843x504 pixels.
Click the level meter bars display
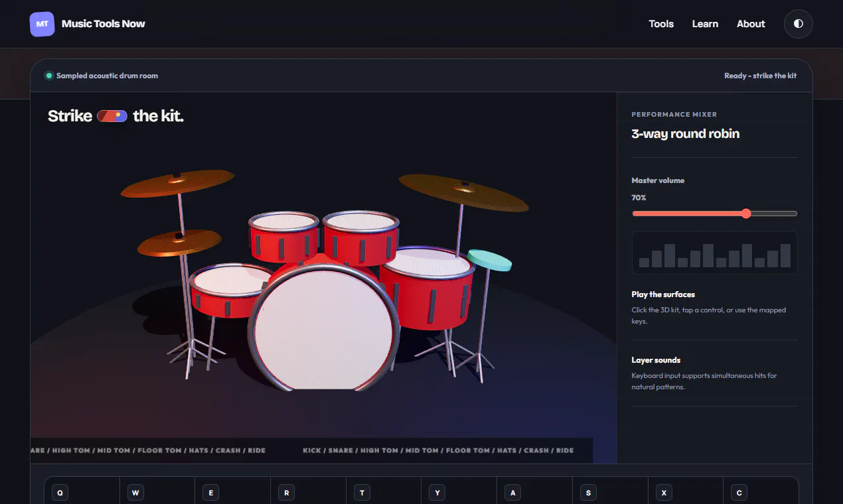[x=714, y=253]
